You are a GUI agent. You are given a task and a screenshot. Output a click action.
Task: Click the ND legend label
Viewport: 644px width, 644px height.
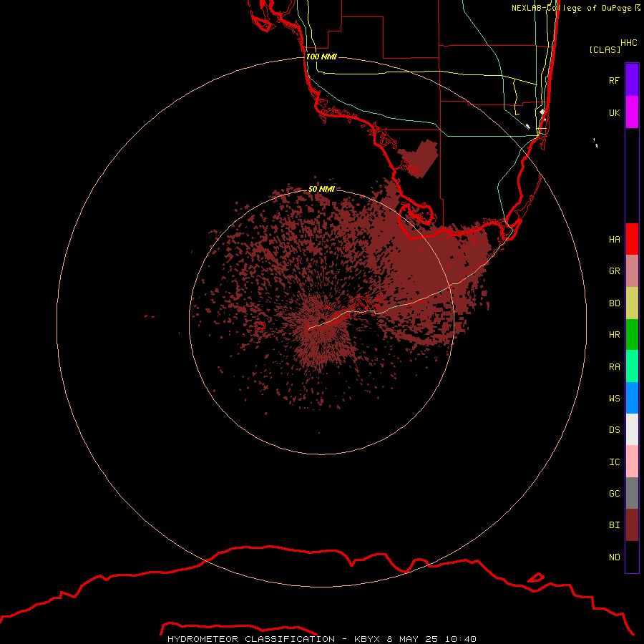614,557
